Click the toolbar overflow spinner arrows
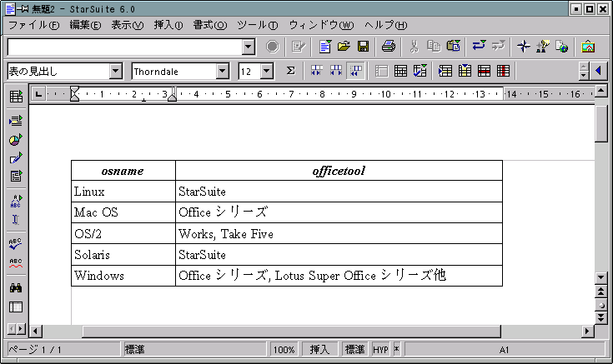 (x=584, y=71)
